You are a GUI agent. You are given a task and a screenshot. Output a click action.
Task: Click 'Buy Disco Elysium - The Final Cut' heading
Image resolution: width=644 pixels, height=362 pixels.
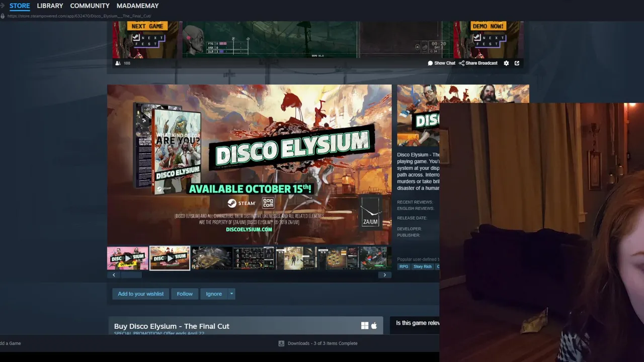click(x=172, y=326)
